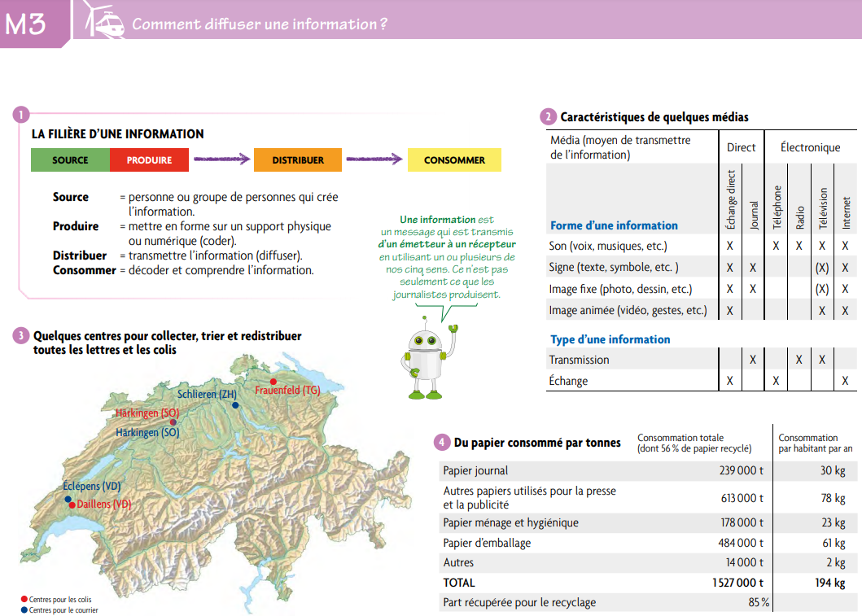The height and width of the screenshot is (616, 862).
Task: Click the 'Image fixe (photo, dessin, etc.)' row label
Action: coord(621,289)
